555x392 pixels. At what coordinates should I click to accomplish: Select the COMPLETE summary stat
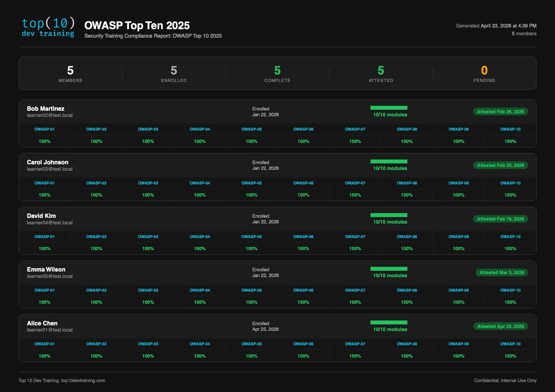(277, 73)
